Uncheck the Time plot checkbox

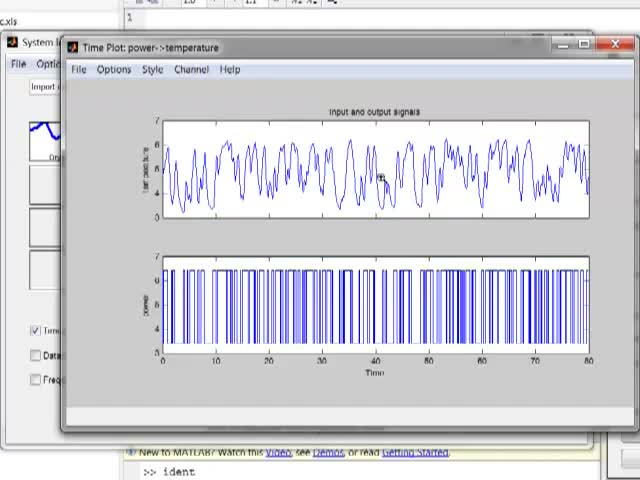[36, 330]
